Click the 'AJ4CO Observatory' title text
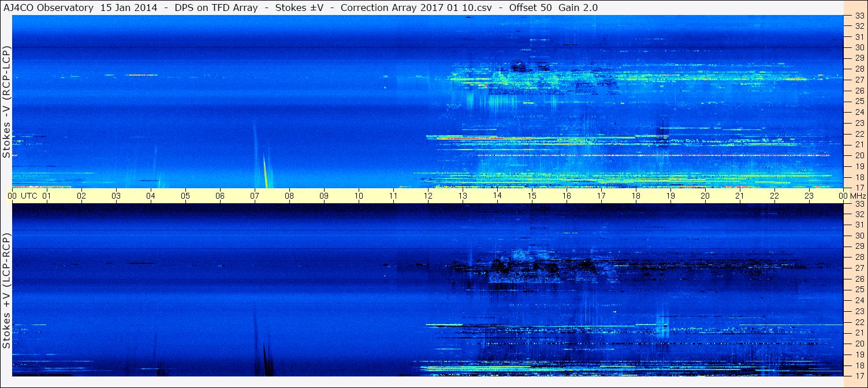868x388 pixels. click(48, 8)
